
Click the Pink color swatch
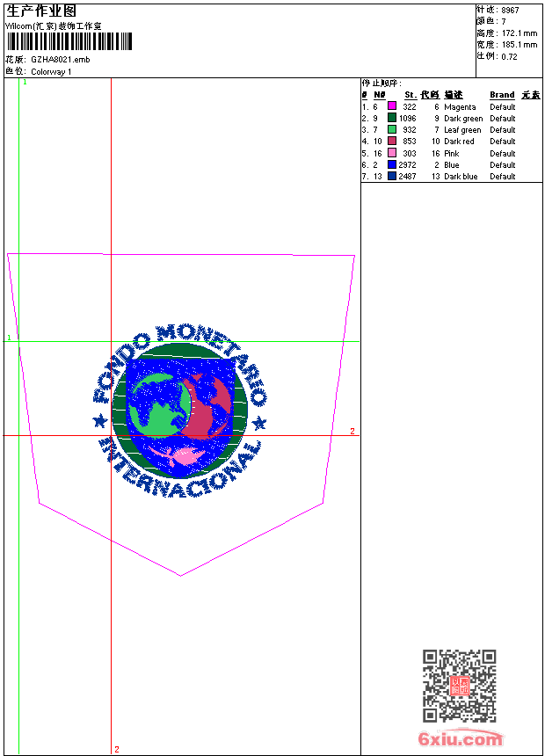coord(392,153)
